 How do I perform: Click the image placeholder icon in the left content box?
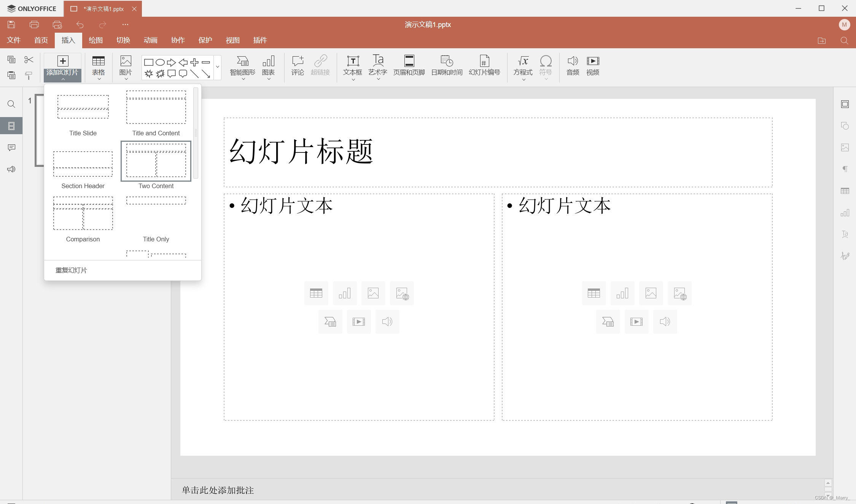click(x=373, y=293)
